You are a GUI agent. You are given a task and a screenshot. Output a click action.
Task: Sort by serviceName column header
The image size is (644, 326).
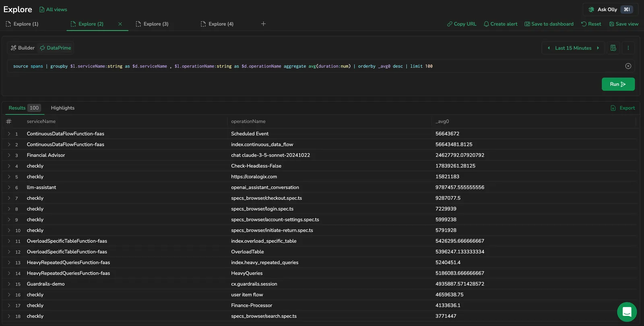pos(41,121)
